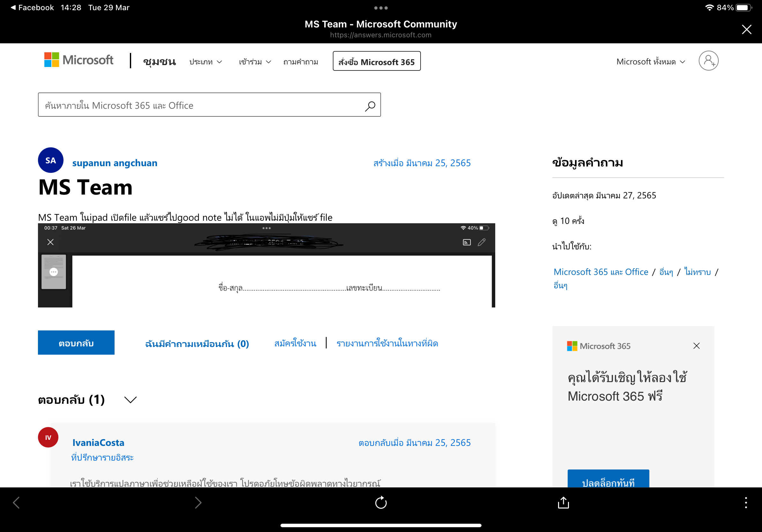Go forward with the right arrow
This screenshot has height=532, width=762.
(x=198, y=502)
